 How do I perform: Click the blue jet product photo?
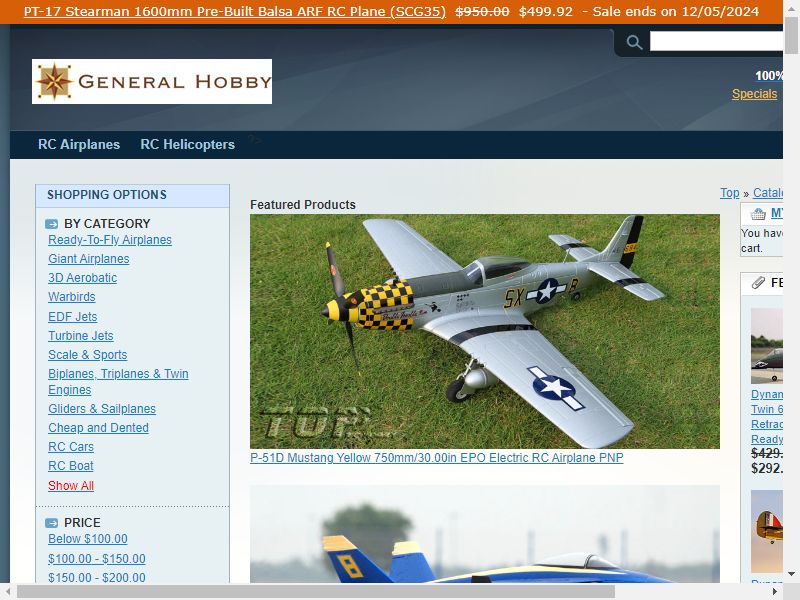click(485, 534)
